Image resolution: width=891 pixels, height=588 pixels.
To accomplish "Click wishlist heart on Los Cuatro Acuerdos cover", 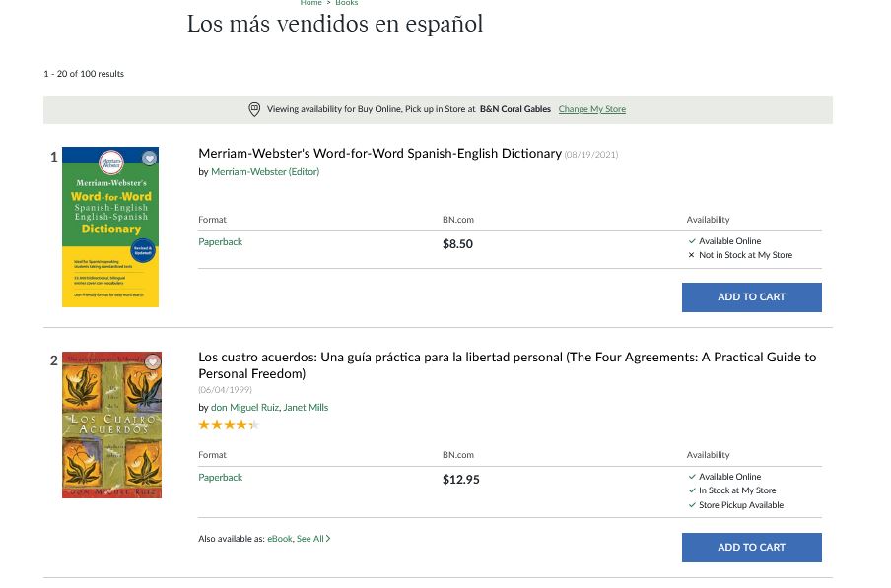I will click(152, 362).
